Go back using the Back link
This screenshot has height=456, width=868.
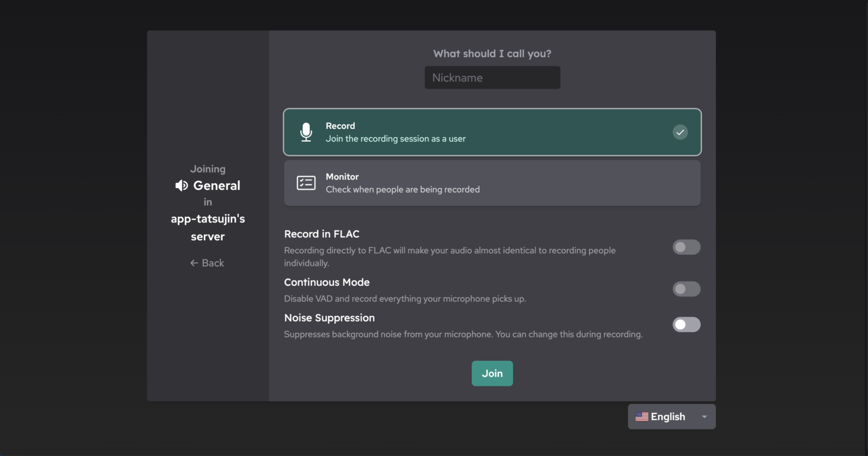pos(212,263)
